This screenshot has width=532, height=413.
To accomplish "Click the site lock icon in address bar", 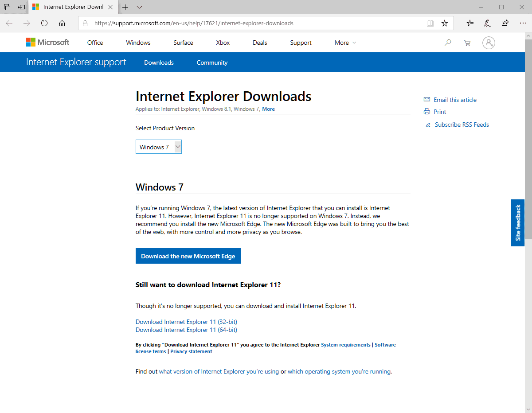I will point(85,23).
